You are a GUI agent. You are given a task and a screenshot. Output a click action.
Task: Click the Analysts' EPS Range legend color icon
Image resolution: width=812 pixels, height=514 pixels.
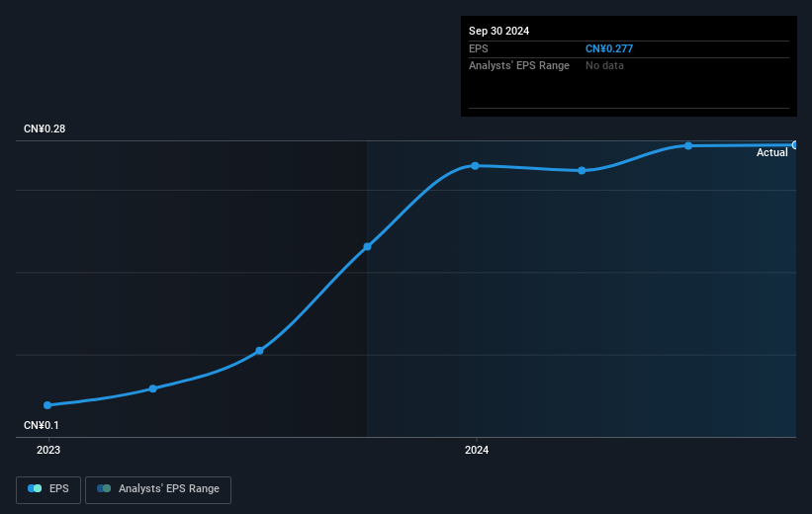pos(104,488)
